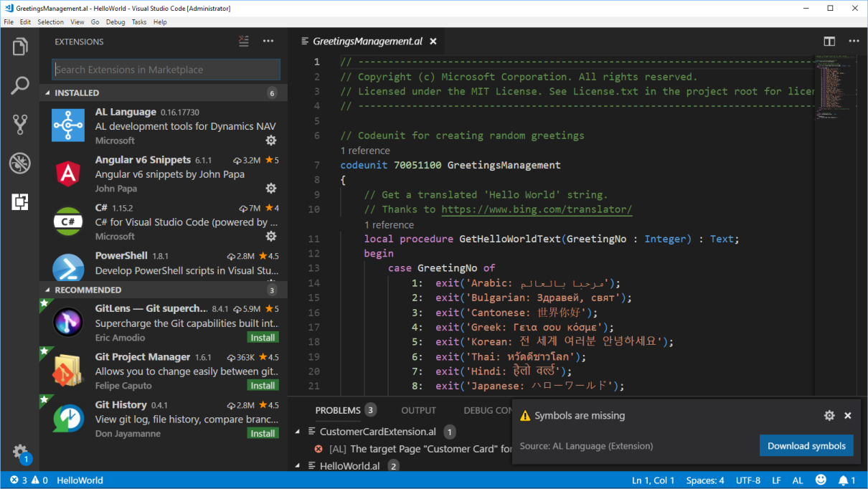Open the Debug menu
Screen dimensions: 868x489
[x=115, y=22]
